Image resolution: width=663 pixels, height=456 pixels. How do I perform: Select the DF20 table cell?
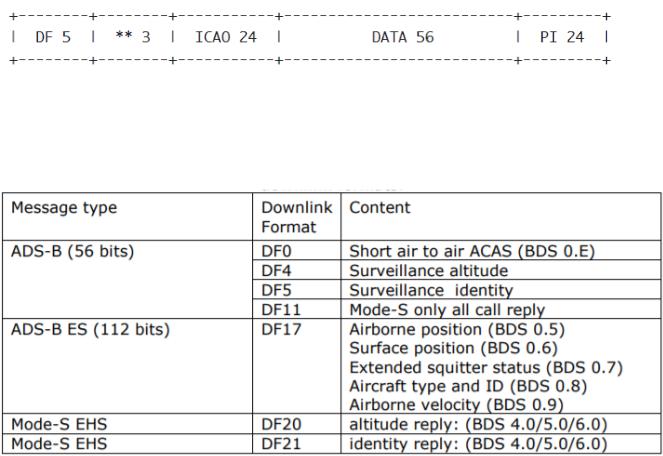click(297, 424)
